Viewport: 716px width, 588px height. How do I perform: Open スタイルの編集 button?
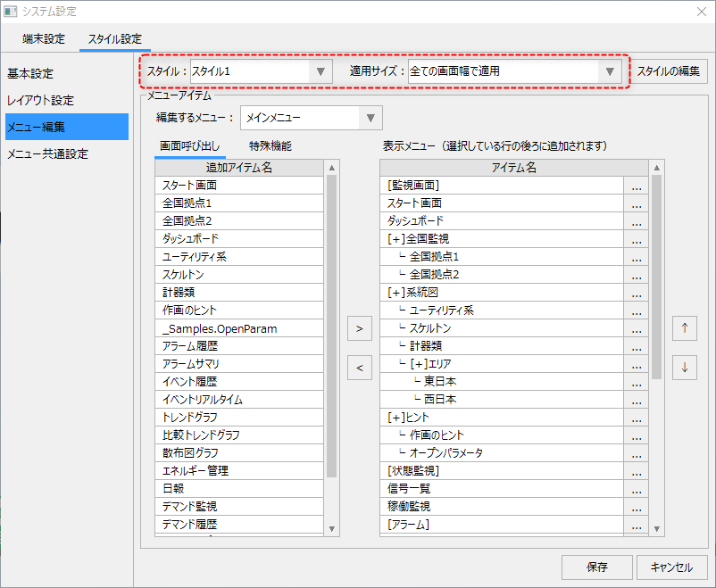pos(670,71)
